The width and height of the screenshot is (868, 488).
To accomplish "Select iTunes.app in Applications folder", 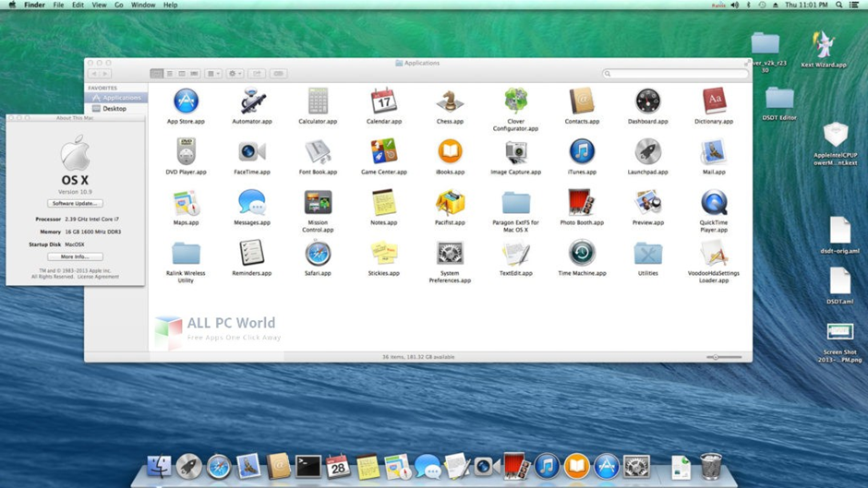I will coord(582,151).
